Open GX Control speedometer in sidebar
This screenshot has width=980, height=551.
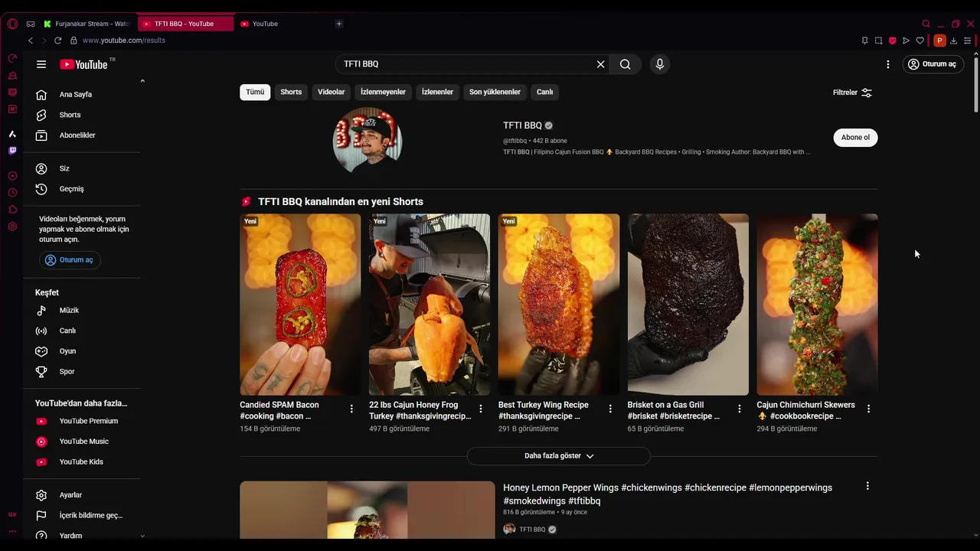point(12,58)
